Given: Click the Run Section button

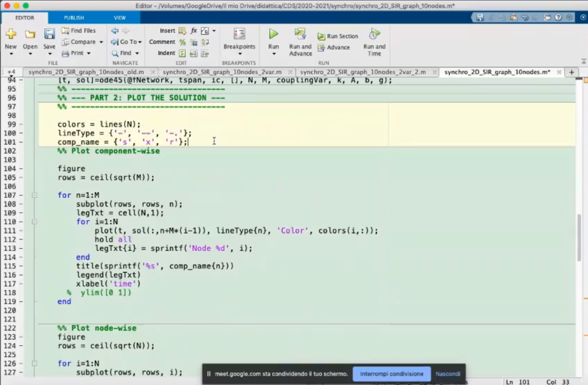Looking at the screenshot, I should point(338,36).
